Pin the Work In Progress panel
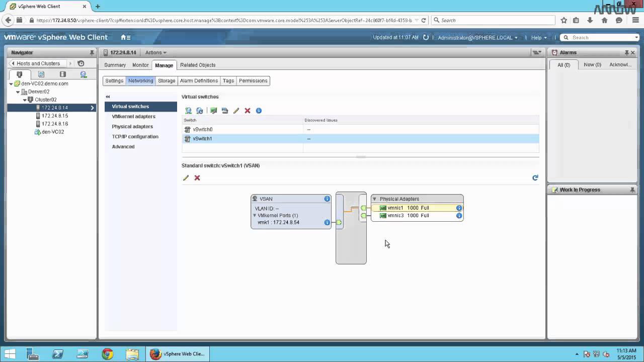644x362 pixels. 632,190
